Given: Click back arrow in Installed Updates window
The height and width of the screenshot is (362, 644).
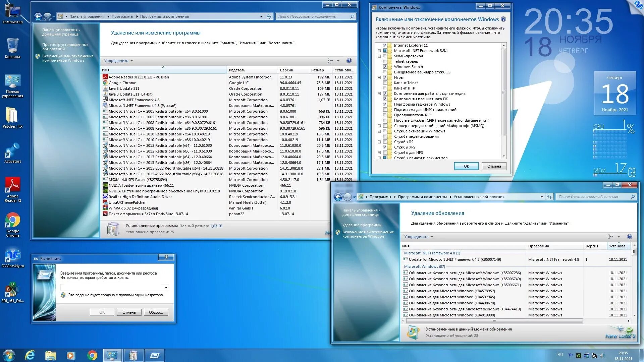Looking at the screenshot, I should pyautogui.click(x=338, y=197).
